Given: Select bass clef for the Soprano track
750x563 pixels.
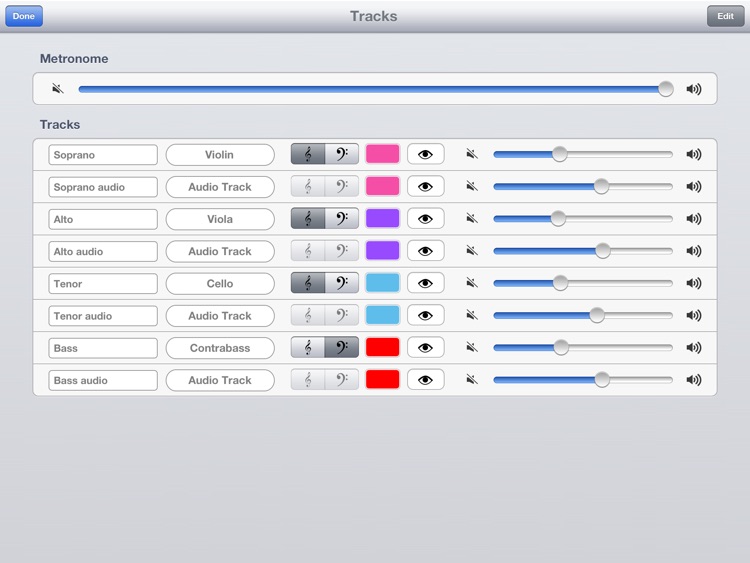Looking at the screenshot, I should 342,154.
